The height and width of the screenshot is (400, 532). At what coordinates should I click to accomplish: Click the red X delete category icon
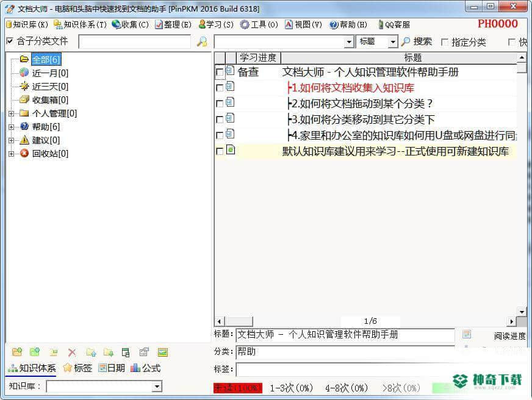coord(72,352)
